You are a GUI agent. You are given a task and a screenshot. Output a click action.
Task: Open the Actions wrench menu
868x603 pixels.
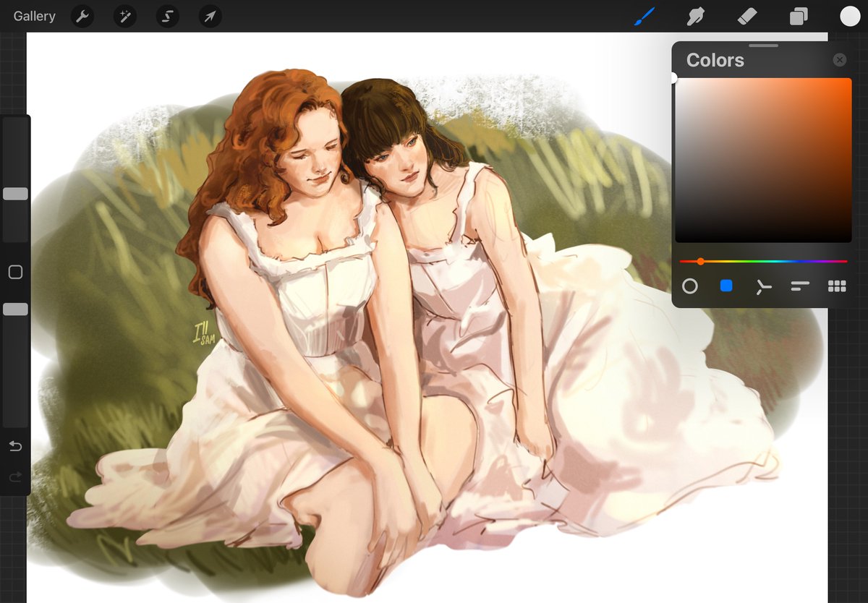tap(82, 16)
